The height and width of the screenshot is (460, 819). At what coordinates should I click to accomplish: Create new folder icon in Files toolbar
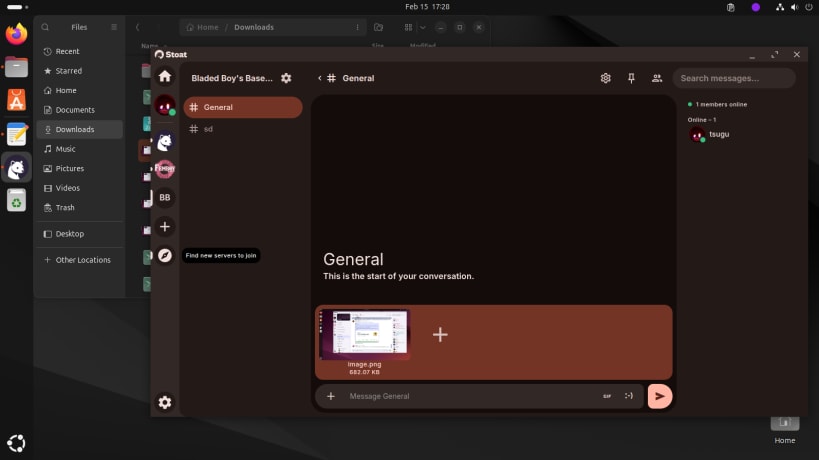[378, 27]
